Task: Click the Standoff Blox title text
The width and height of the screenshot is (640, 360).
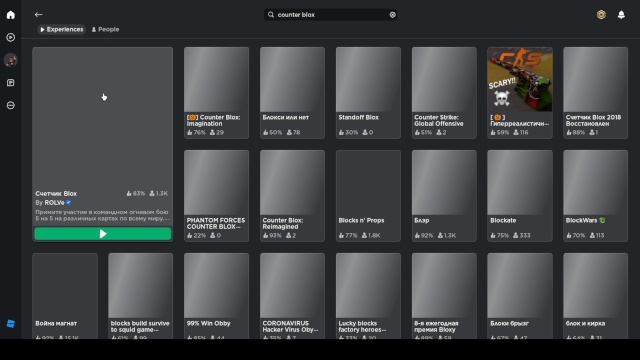Action: (x=358, y=117)
